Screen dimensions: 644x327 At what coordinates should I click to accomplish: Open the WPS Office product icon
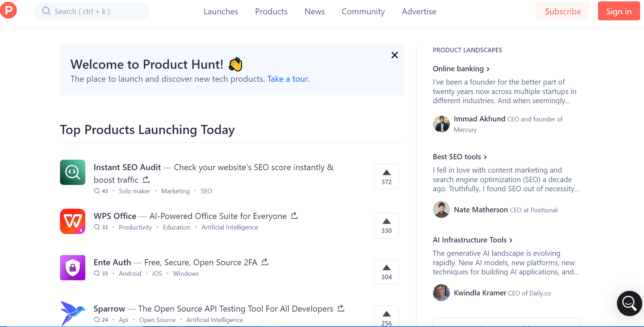tap(73, 221)
